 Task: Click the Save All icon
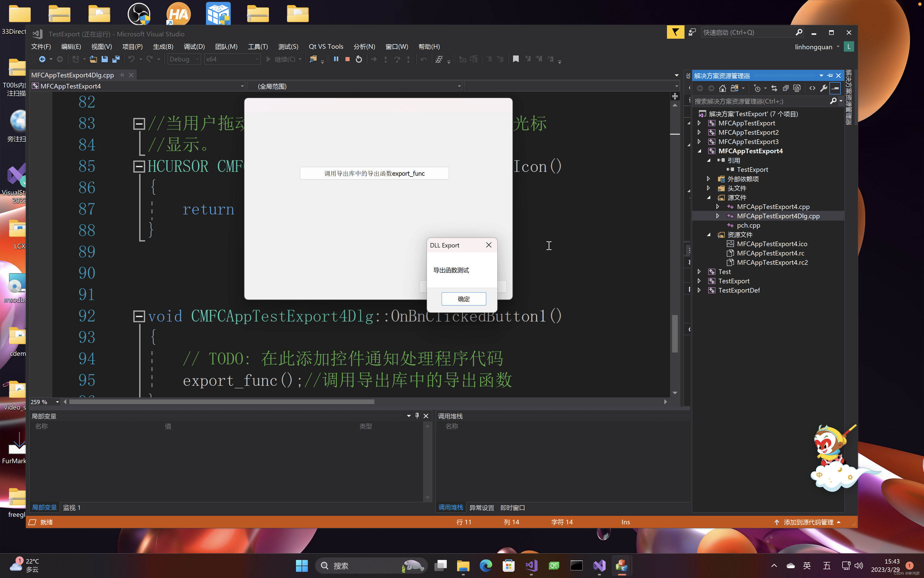pyautogui.click(x=116, y=59)
